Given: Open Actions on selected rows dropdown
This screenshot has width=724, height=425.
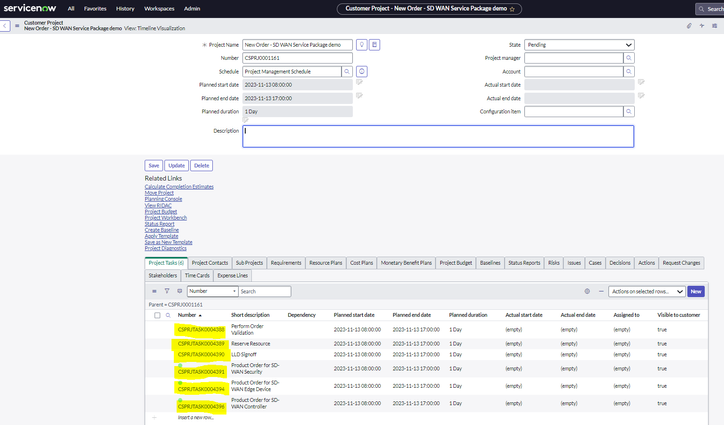Looking at the screenshot, I should coord(646,291).
